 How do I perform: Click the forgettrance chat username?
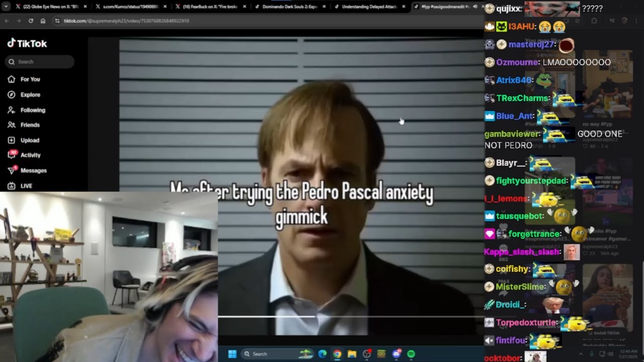point(534,234)
